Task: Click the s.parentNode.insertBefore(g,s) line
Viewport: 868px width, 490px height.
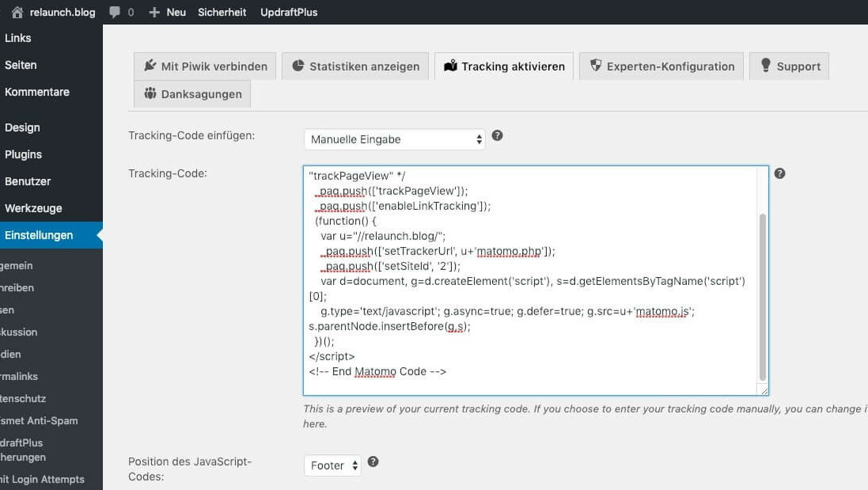Action: [390, 327]
